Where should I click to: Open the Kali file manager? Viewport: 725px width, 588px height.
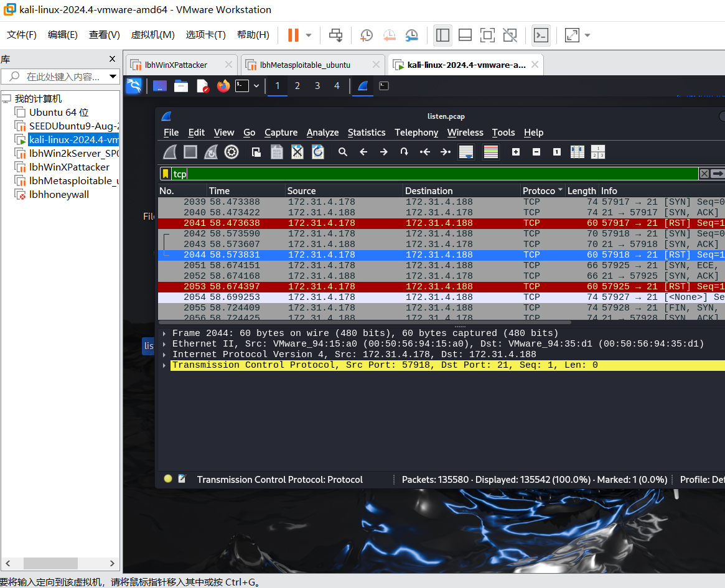[181, 86]
